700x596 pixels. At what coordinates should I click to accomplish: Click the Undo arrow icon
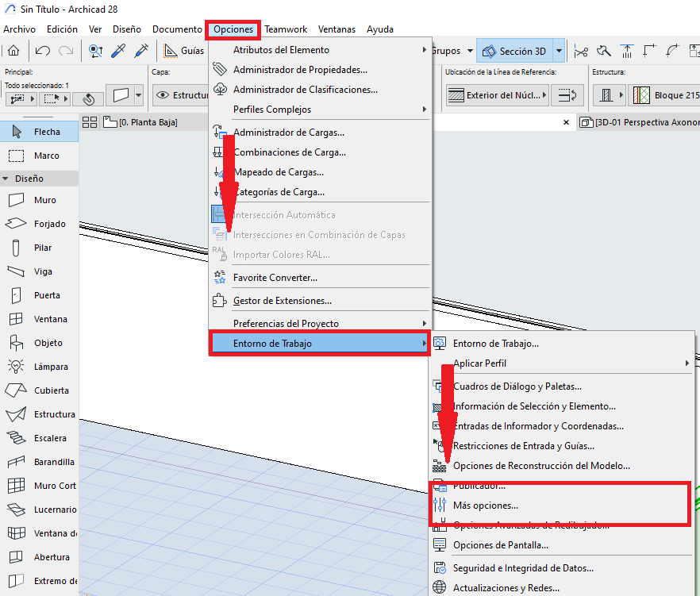(x=41, y=49)
